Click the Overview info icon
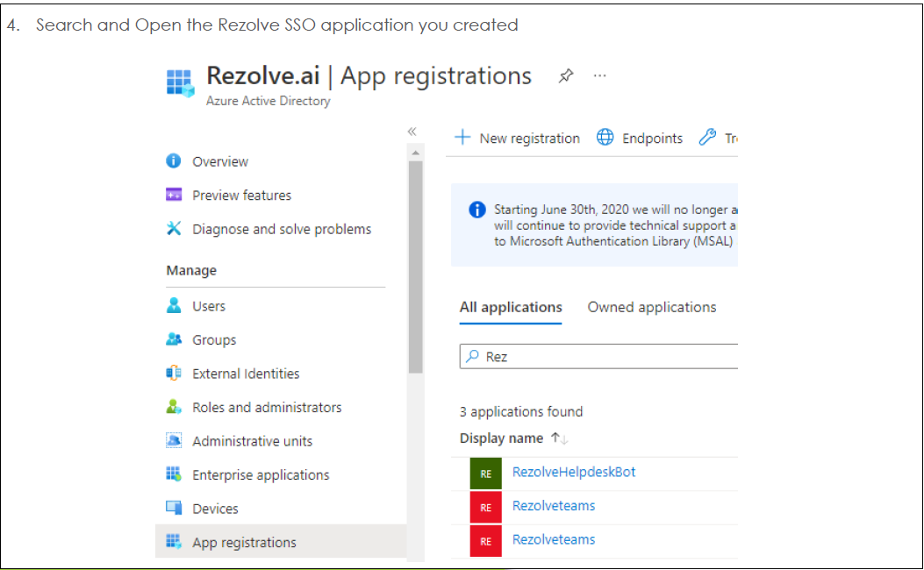 [x=173, y=160]
